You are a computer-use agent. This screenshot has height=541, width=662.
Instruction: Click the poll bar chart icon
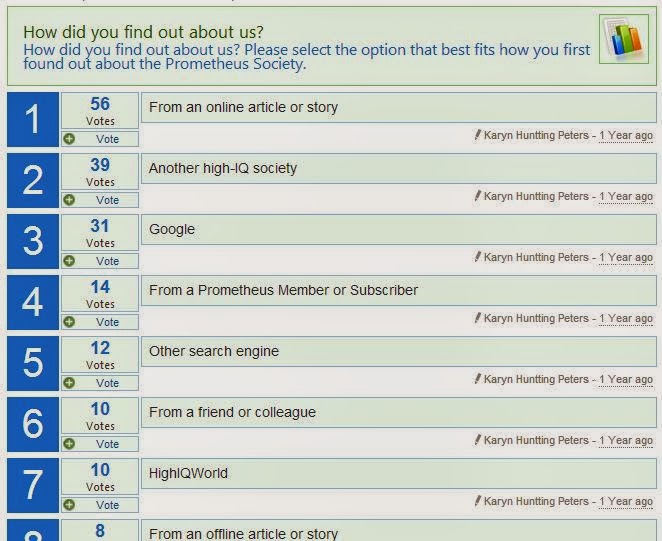624,39
